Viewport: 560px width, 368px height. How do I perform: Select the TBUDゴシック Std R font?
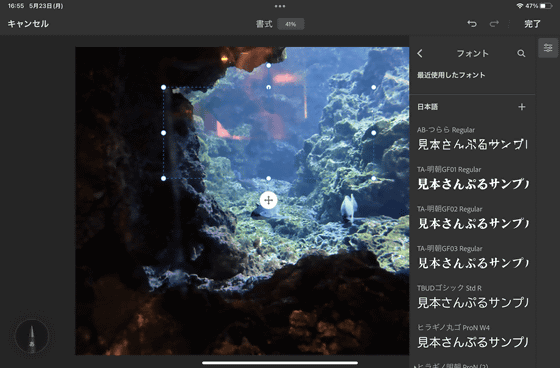pos(472,297)
